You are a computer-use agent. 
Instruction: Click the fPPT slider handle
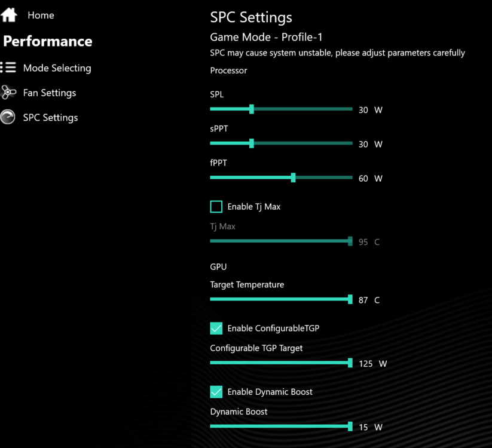(x=293, y=177)
